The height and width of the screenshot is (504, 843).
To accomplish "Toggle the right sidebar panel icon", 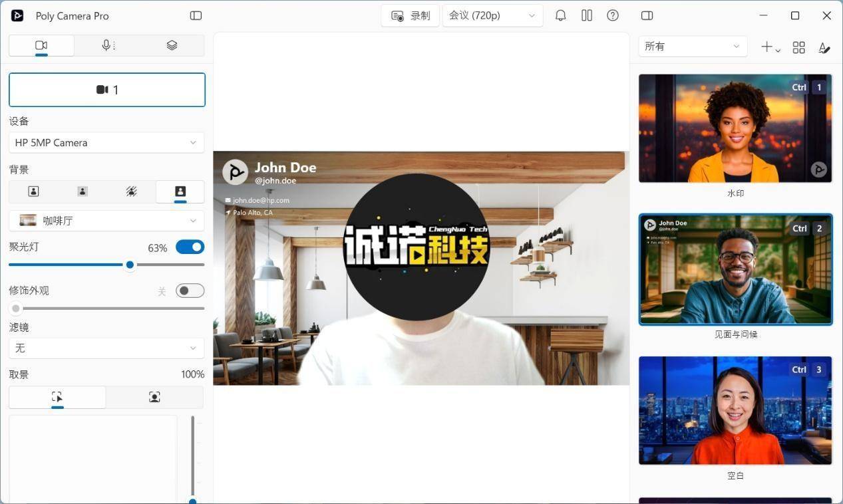I will coord(647,15).
